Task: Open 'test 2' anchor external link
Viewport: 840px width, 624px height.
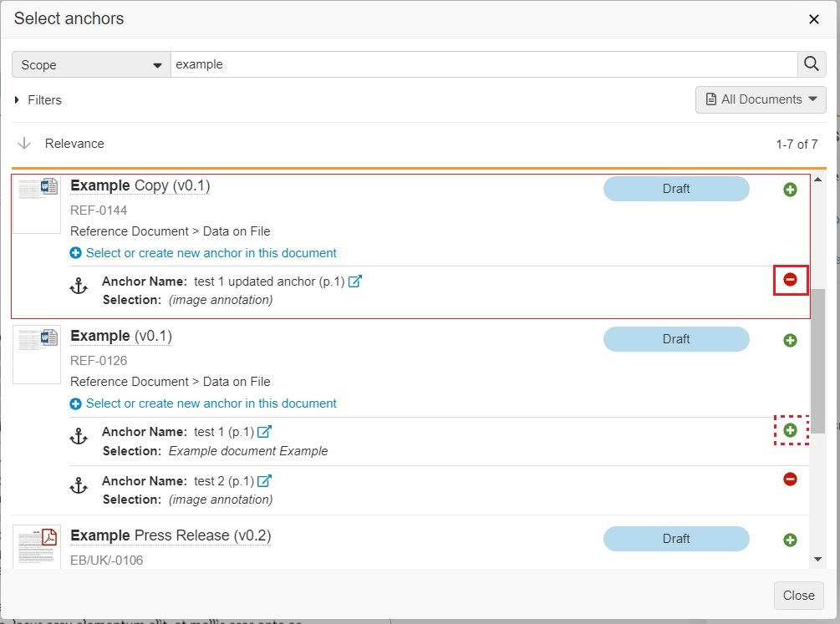Action: 264,481
